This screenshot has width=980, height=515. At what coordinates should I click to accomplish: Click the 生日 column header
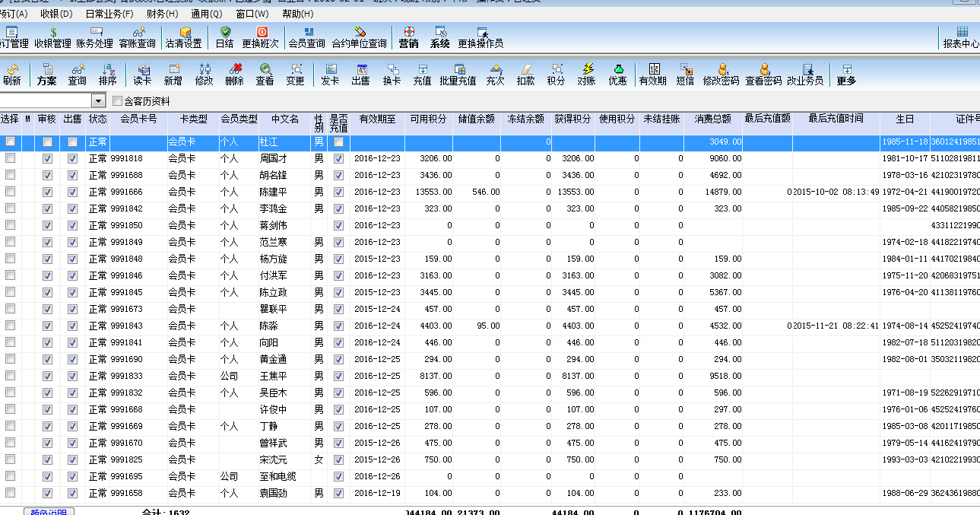(x=905, y=119)
